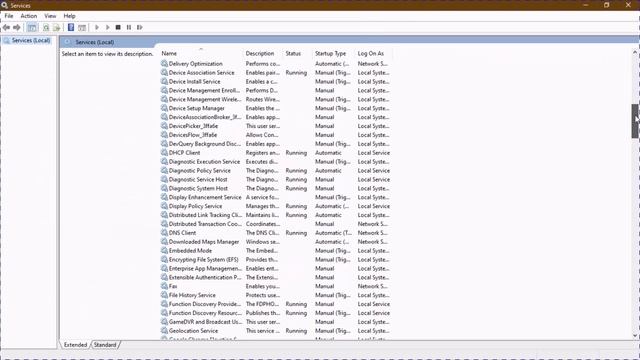Image resolution: width=640 pixels, height=360 pixels.
Task: Click the gear icon beside Fax
Action: (164, 286)
